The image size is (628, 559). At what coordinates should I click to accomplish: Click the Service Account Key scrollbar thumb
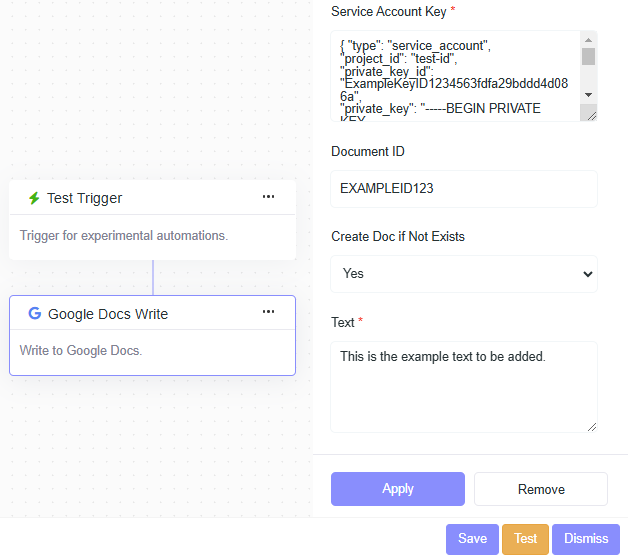coord(588,56)
